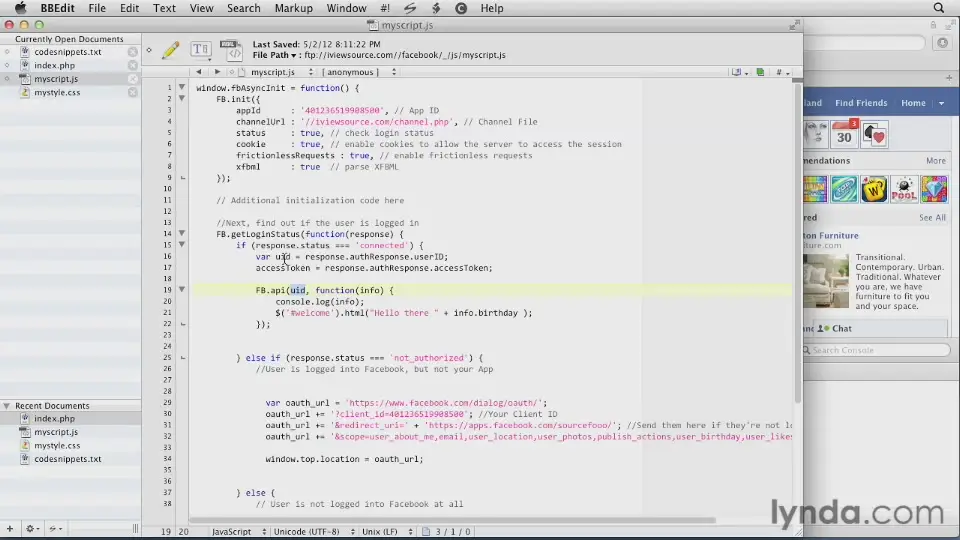Add a new tab in browser window
Viewport: 960px width, 540px height.
pos(949,78)
